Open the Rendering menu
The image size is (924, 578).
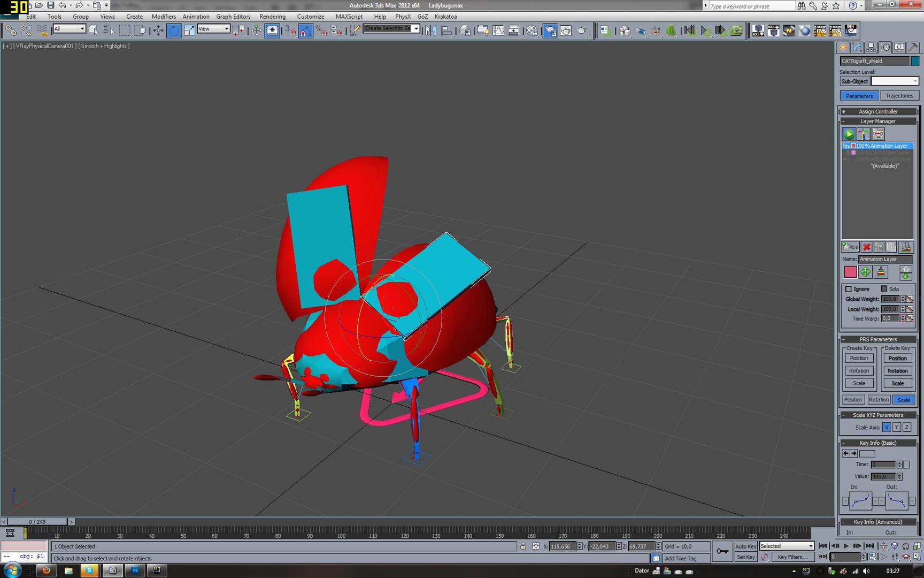point(272,17)
